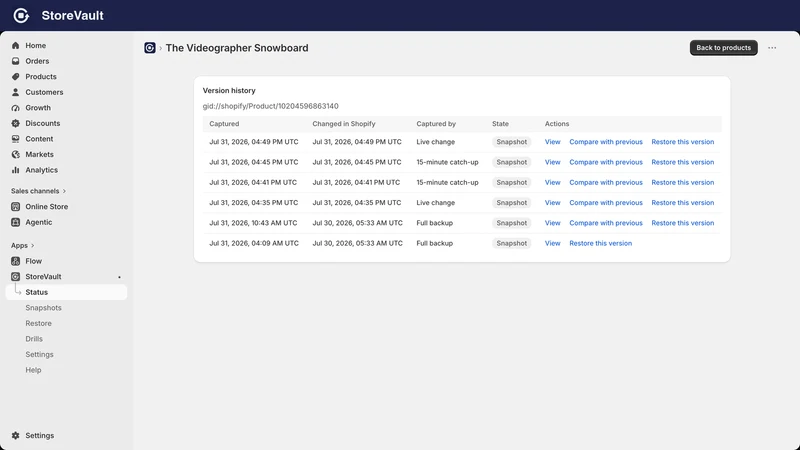This screenshot has height=450, width=800.
Task: Go to Snapshots in StoreVault menu
Action: (43, 308)
